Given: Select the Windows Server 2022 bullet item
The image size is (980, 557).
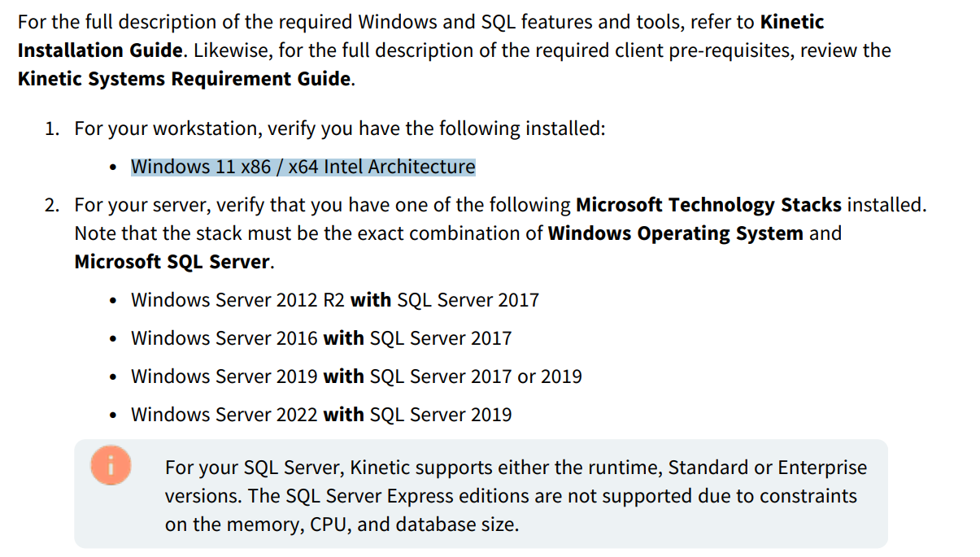Looking at the screenshot, I should (x=321, y=415).
